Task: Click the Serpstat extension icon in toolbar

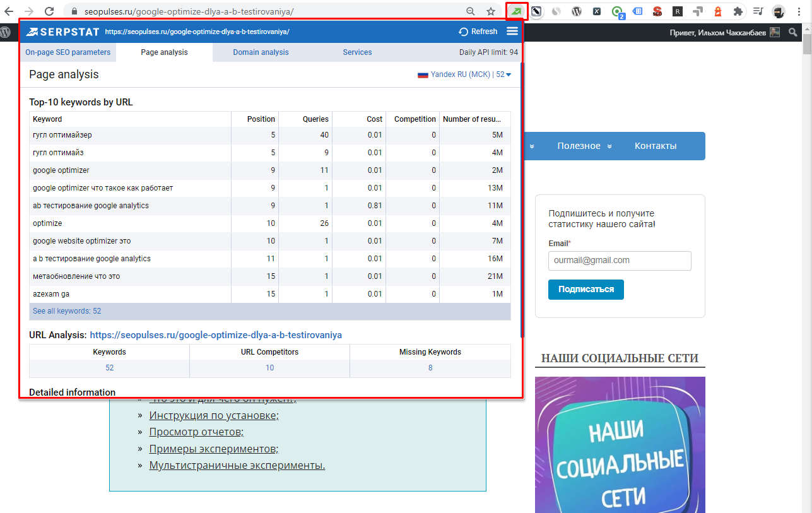Action: click(x=517, y=11)
